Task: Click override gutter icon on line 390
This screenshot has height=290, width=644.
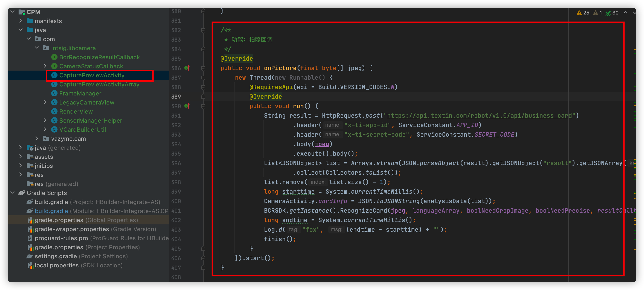Action: tap(187, 106)
